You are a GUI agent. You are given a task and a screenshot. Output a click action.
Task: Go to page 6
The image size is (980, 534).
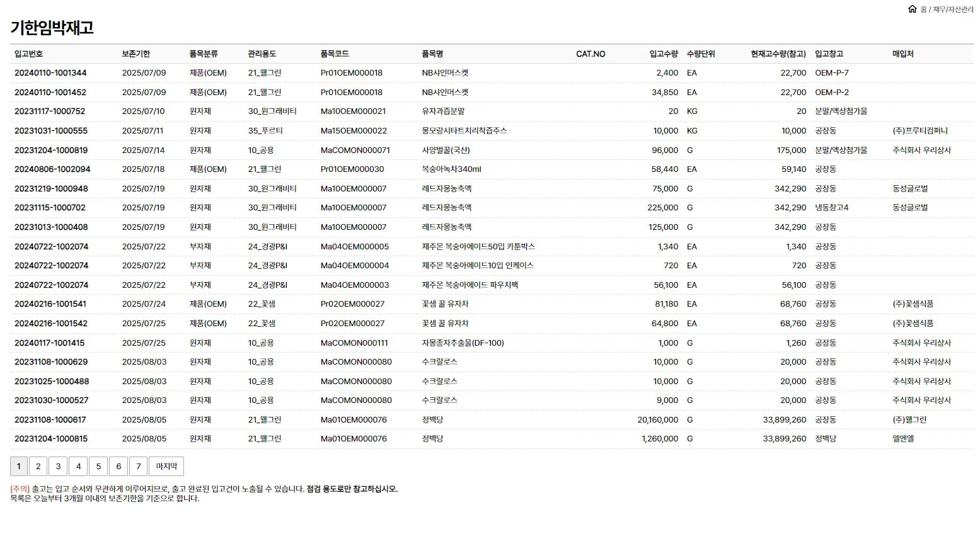pos(118,466)
